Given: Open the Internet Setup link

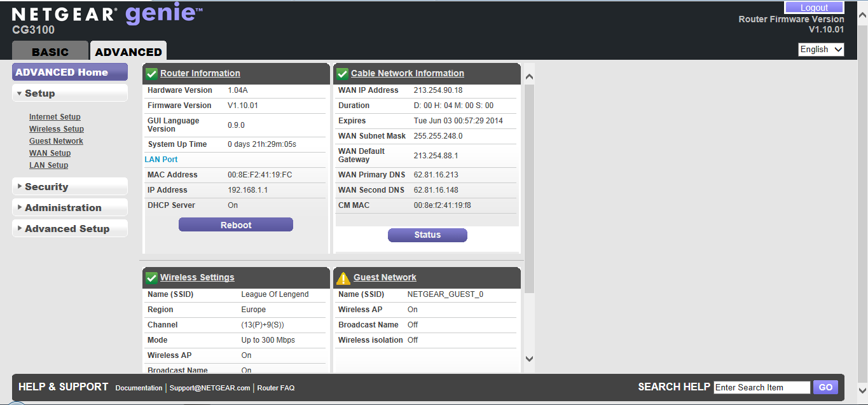Looking at the screenshot, I should pos(55,117).
